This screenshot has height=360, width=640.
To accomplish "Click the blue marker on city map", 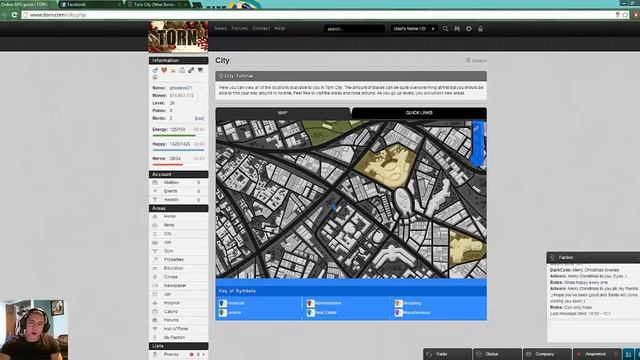I will [x=334, y=207].
